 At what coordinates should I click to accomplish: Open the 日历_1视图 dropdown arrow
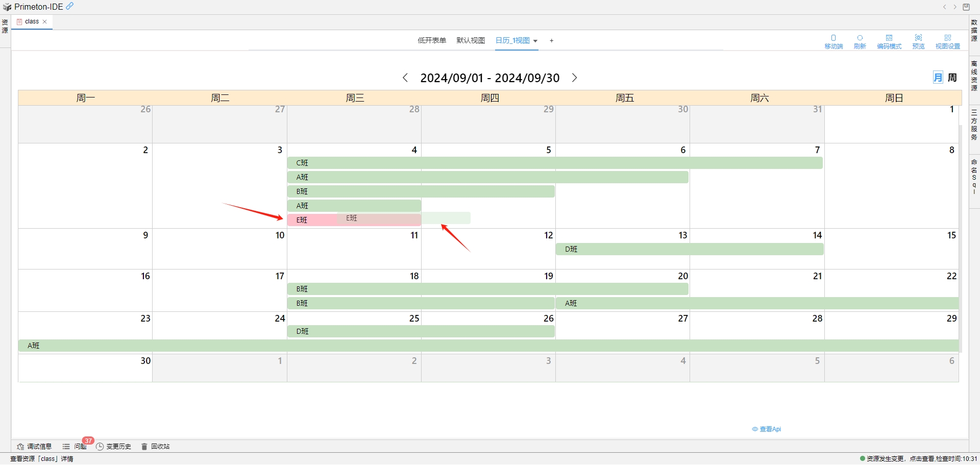click(535, 41)
